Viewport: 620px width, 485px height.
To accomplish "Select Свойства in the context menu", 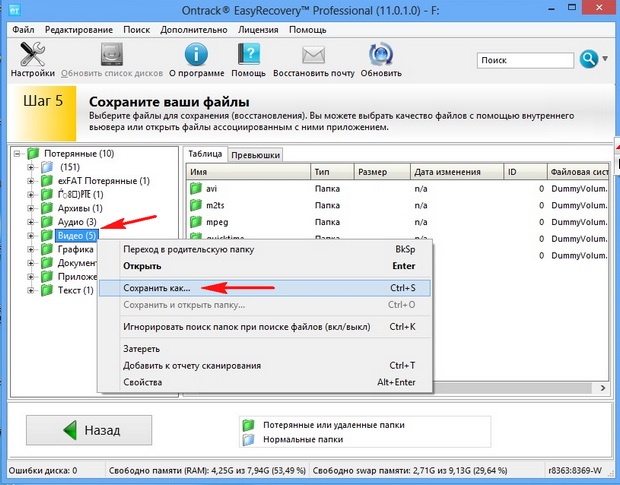I will tap(143, 382).
